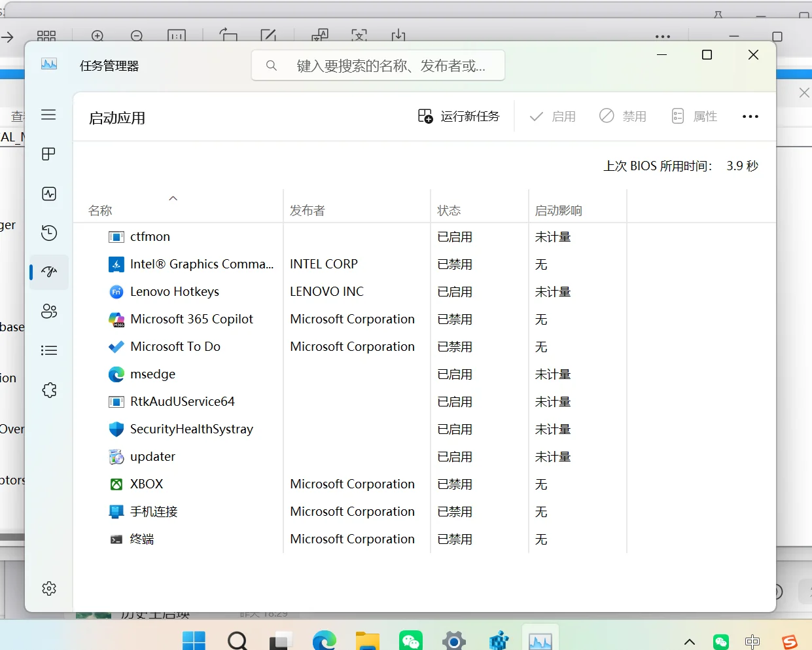Click the 未计量 impact of msedge row
The width and height of the screenshot is (812, 650).
click(x=553, y=374)
